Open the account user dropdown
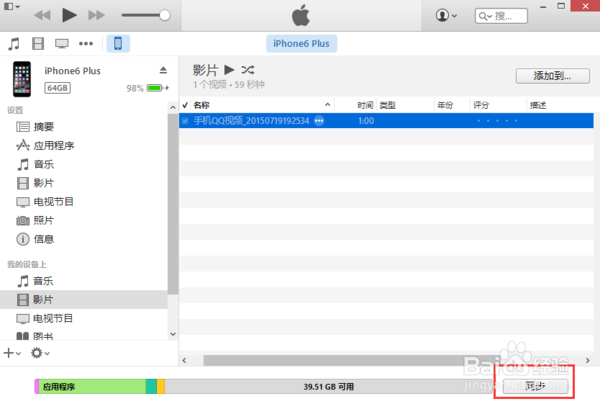The width and height of the screenshot is (600, 404). click(x=447, y=16)
